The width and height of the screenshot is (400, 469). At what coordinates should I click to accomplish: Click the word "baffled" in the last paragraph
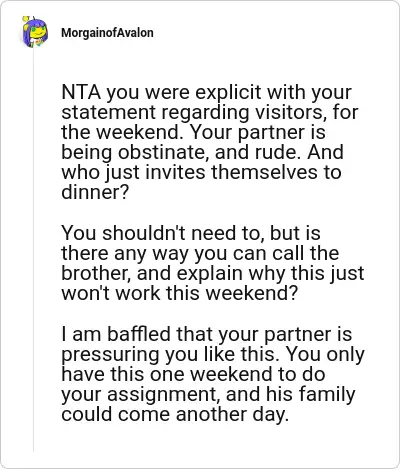pyautogui.click(x=138, y=334)
